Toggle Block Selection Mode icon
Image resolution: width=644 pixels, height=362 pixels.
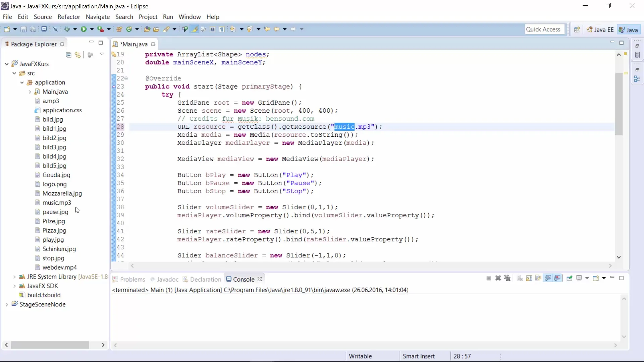click(x=213, y=29)
